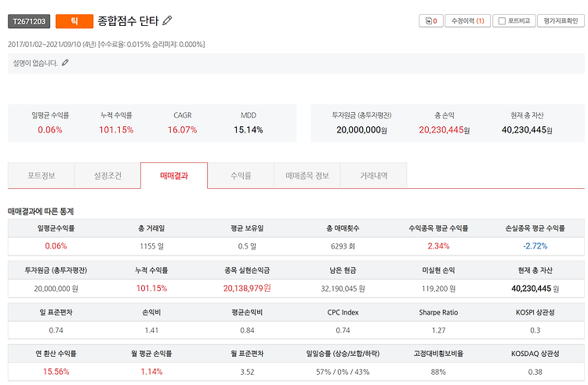
Task: Select the date range text 2017/01/02~2021/09/10
Action: [44, 44]
